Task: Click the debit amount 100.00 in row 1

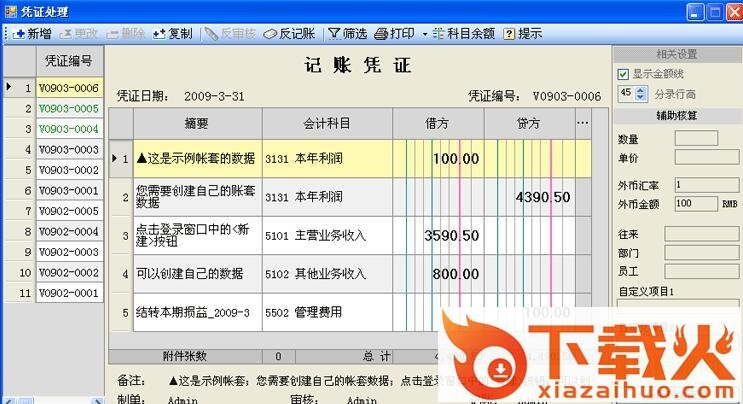Action: [x=455, y=159]
